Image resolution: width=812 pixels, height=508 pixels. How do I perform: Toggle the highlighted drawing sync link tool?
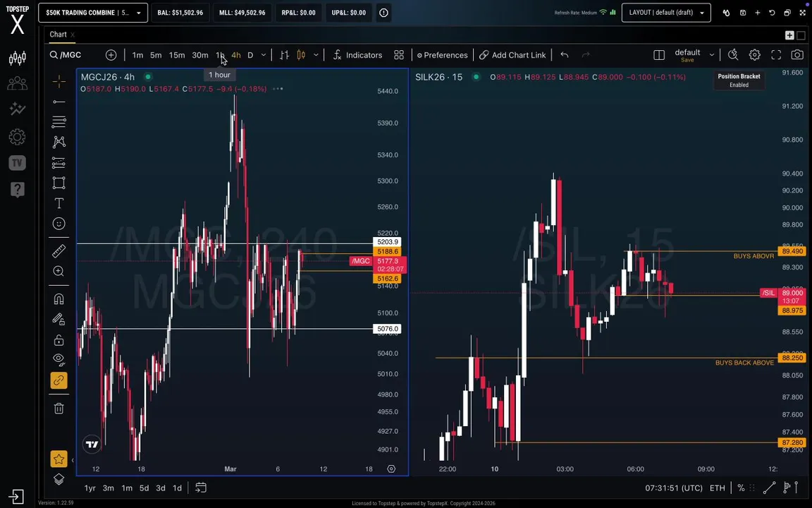point(59,380)
